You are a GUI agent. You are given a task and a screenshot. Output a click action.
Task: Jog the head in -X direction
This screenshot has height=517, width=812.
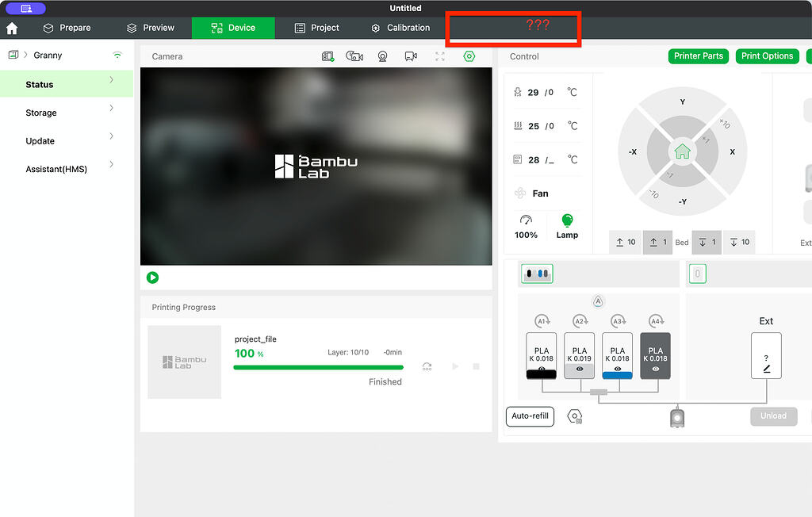(632, 151)
